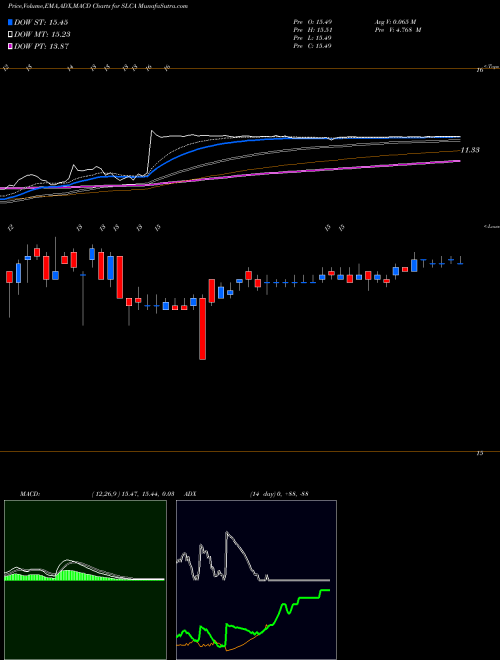This screenshot has height=660, width=500.
Task: Click the green MACD histogram chart
Action: click(x=85, y=580)
